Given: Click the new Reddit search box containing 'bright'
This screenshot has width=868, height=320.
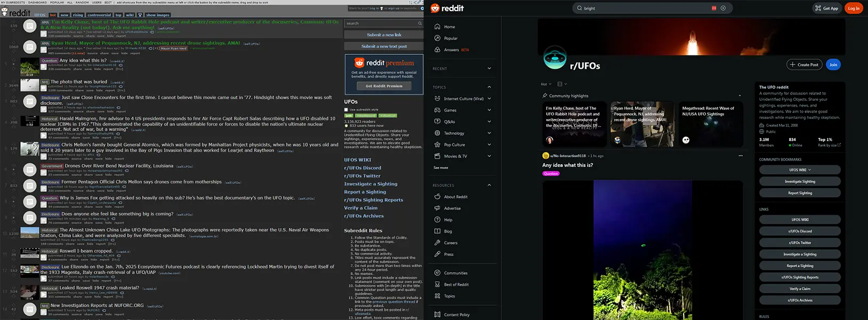Looking at the screenshot, I should coord(652,8).
